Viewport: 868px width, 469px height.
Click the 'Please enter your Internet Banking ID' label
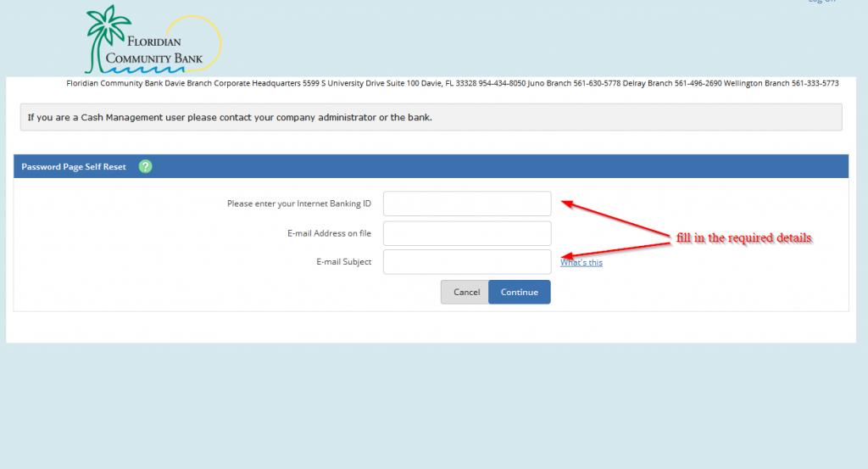pos(299,204)
